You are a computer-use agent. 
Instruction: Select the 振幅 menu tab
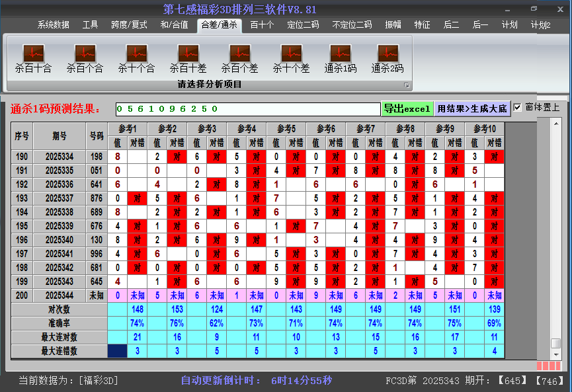(x=393, y=25)
